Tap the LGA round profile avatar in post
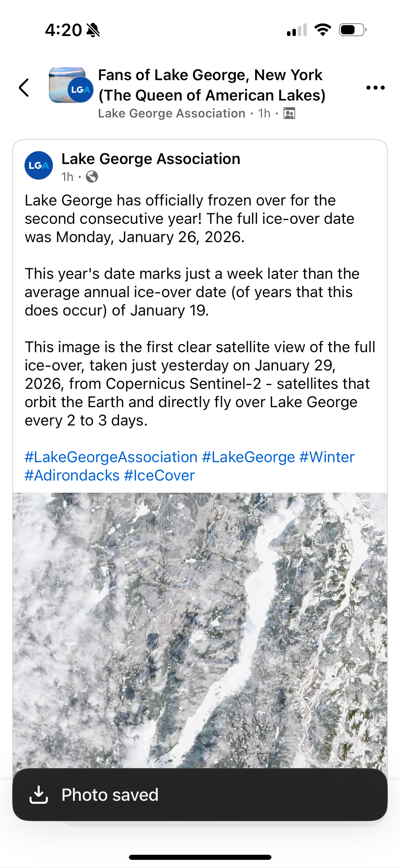 pyautogui.click(x=39, y=165)
